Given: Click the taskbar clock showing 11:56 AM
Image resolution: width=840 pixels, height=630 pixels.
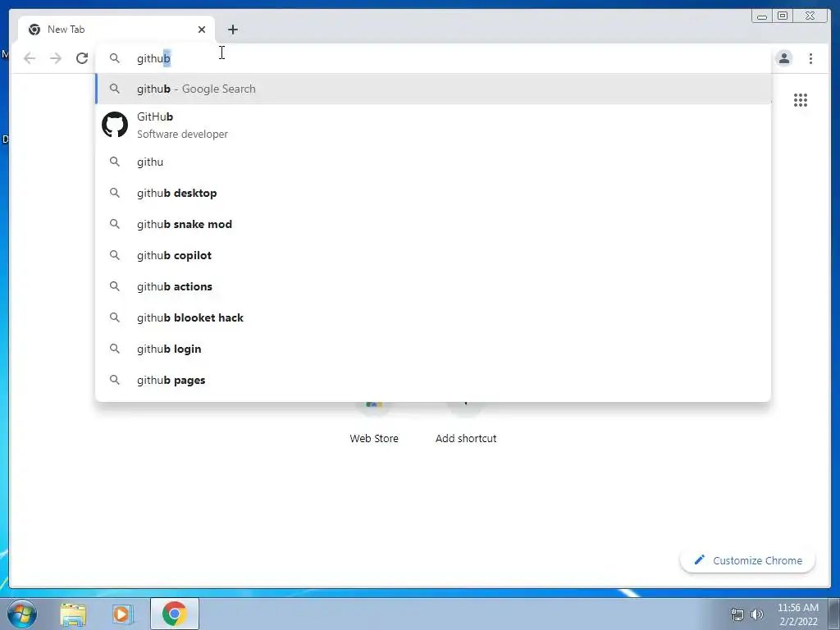Looking at the screenshot, I should [x=797, y=614].
